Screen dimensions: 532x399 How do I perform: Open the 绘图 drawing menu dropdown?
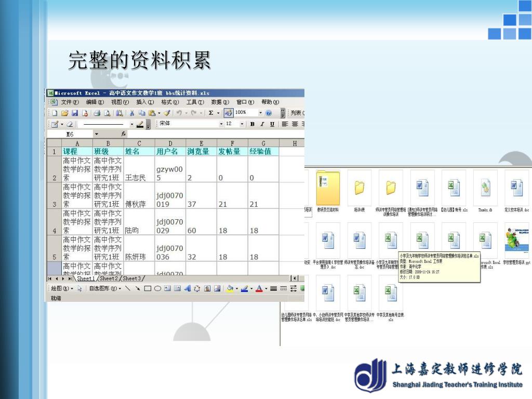[x=62, y=288]
